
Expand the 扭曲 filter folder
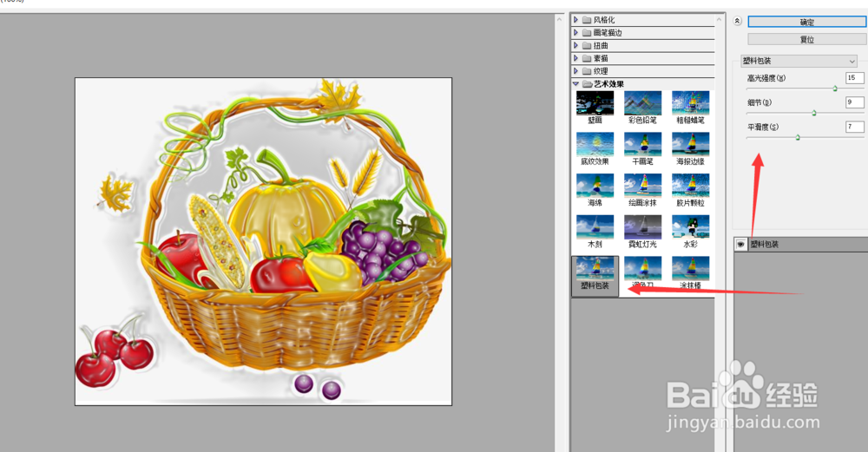click(x=575, y=45)
